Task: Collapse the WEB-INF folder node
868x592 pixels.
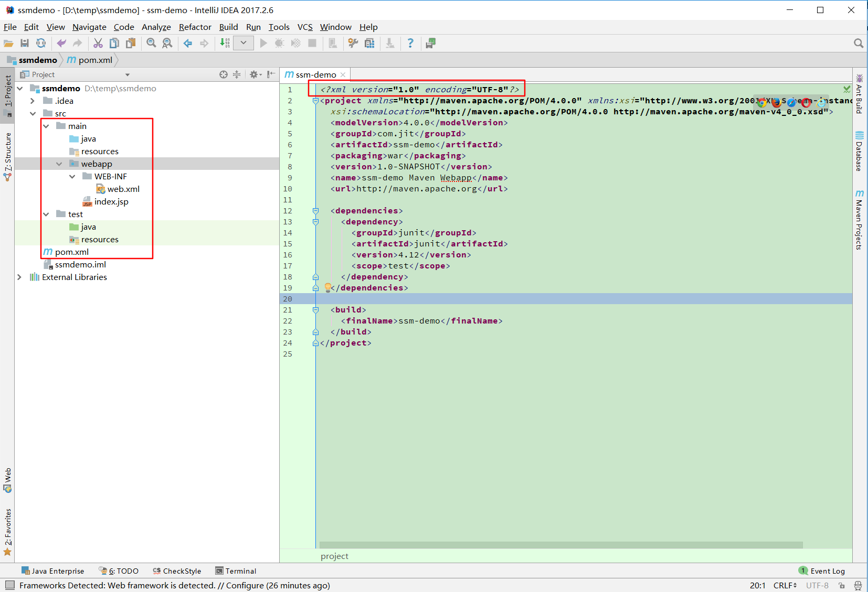Action: (72, 176)
